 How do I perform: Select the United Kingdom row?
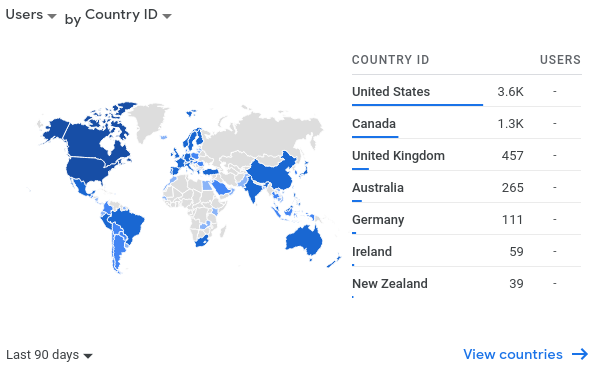coord(467,155)
